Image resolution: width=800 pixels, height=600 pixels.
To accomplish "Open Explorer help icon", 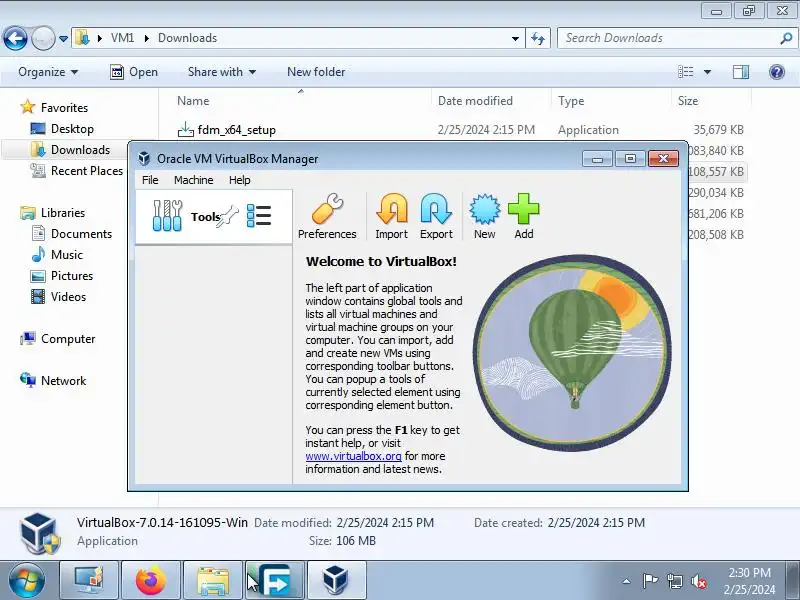I will point(777,72).
